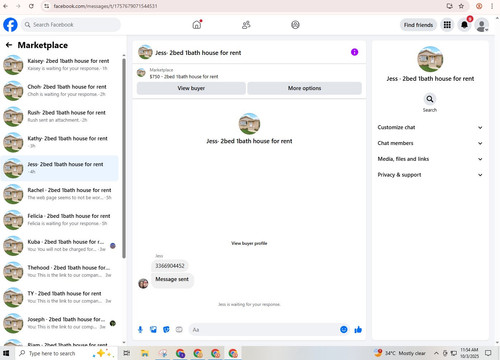This screenshot has width=500, height=360.
Task: Click the View buyer button
Action: coord(191,88)
